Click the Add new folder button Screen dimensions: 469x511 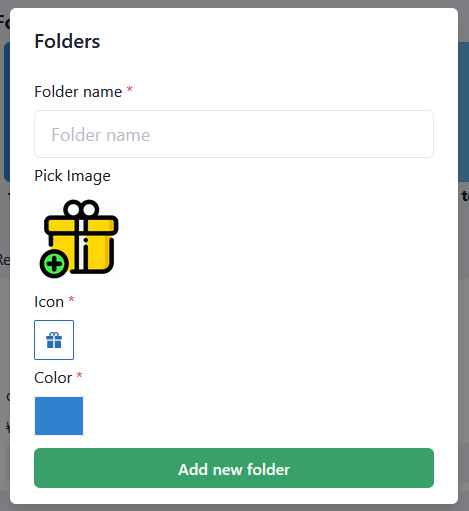[234, 468]
